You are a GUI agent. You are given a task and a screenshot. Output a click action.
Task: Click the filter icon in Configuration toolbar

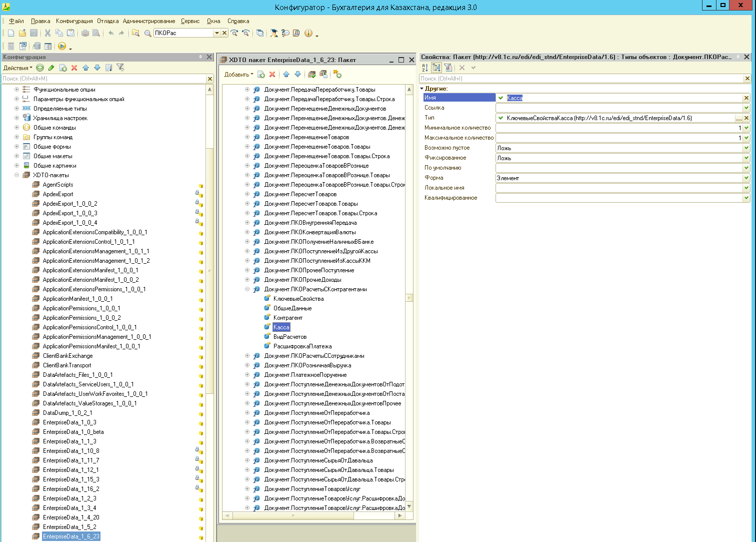[120, 68]
